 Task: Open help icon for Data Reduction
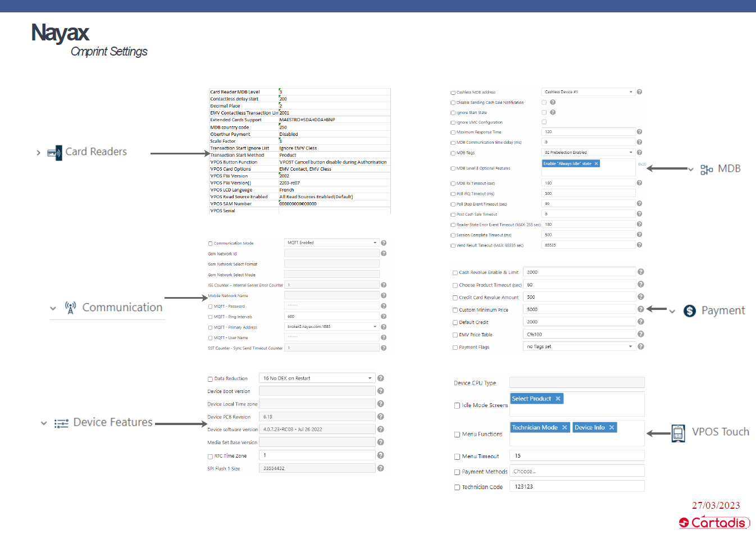tap(380, 378)
